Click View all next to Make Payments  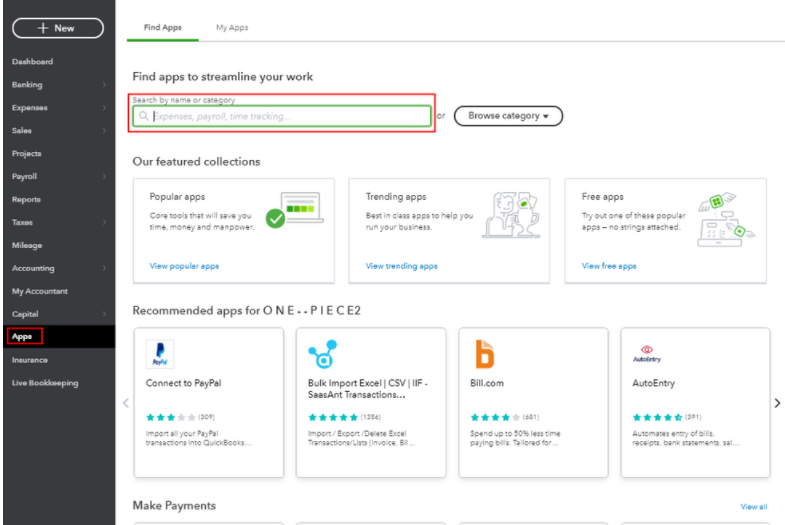[753, 506]
